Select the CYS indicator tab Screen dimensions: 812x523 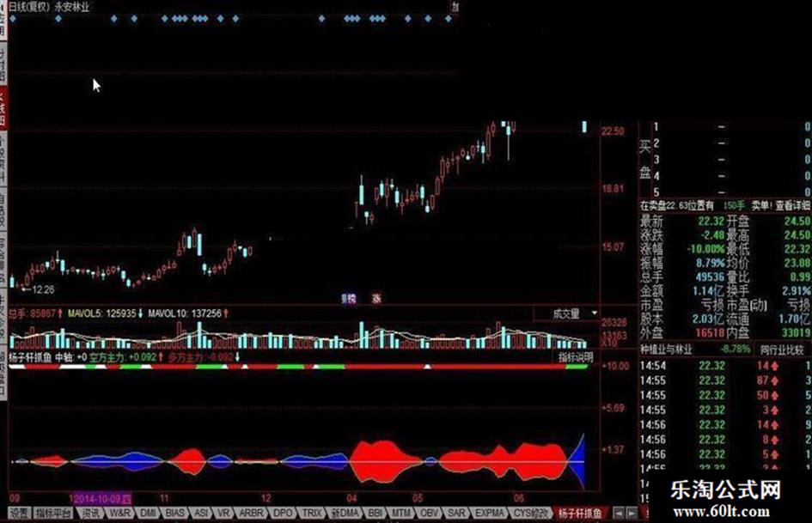click(529, 513)
